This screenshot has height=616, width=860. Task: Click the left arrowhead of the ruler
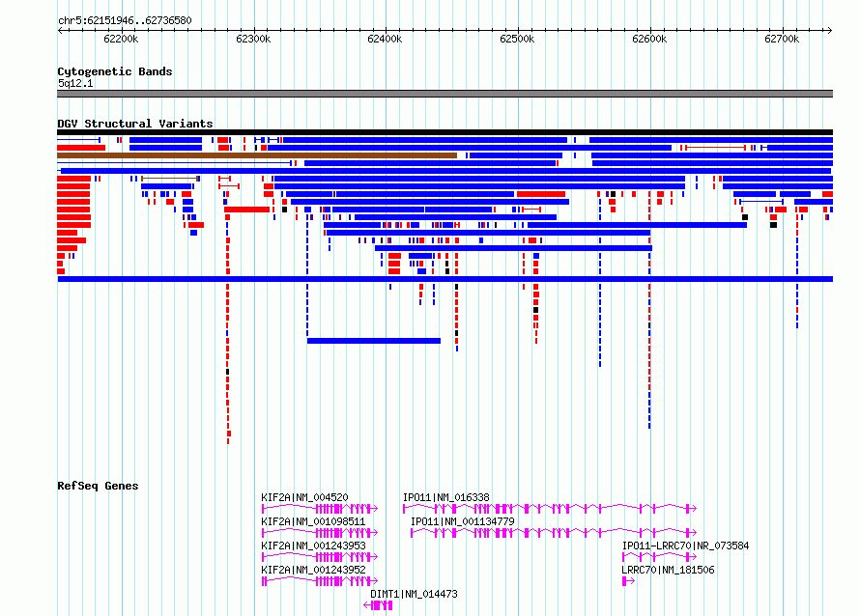[x=60, y=30]
